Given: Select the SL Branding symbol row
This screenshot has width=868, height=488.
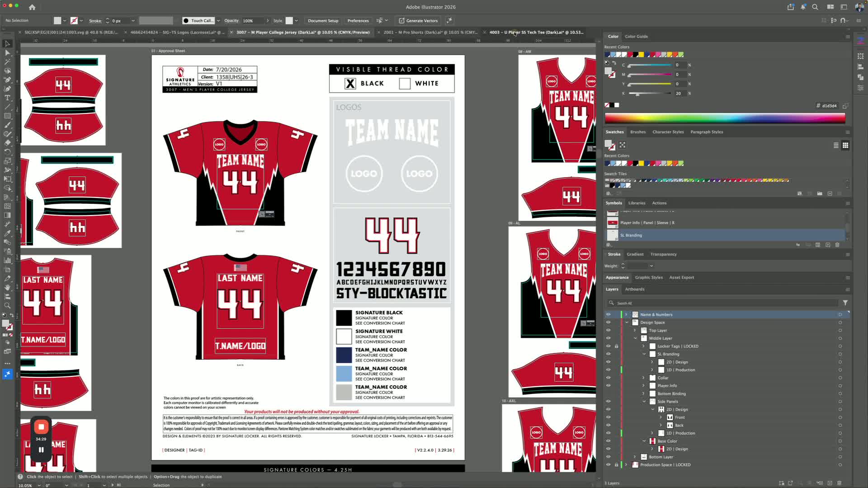Looking at the screenshot, I should [725, 235].
